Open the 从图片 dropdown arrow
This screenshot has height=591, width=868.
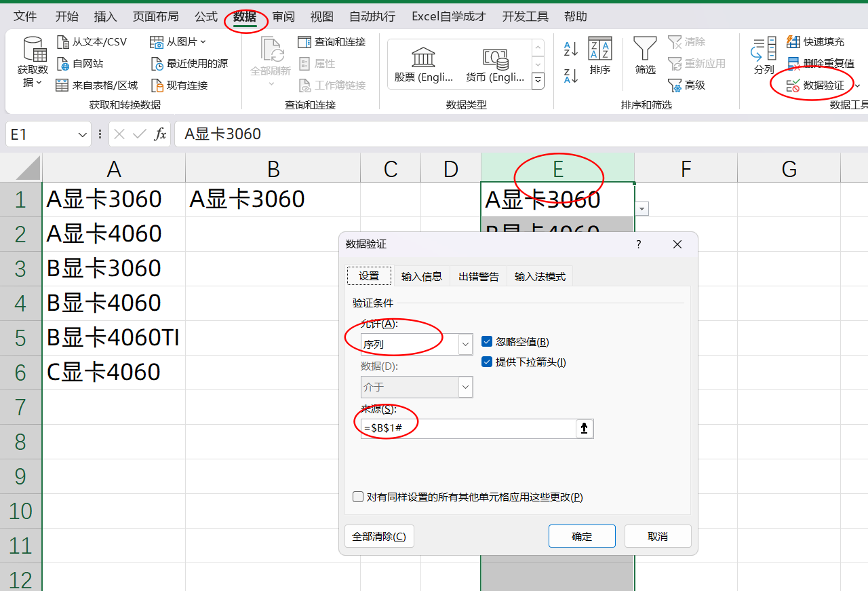coord(203,42)
